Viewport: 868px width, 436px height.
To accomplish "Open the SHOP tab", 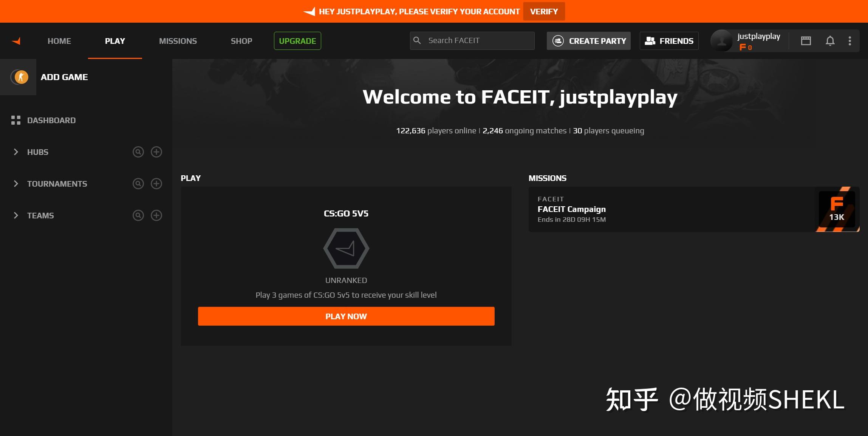I will [241, 41].
